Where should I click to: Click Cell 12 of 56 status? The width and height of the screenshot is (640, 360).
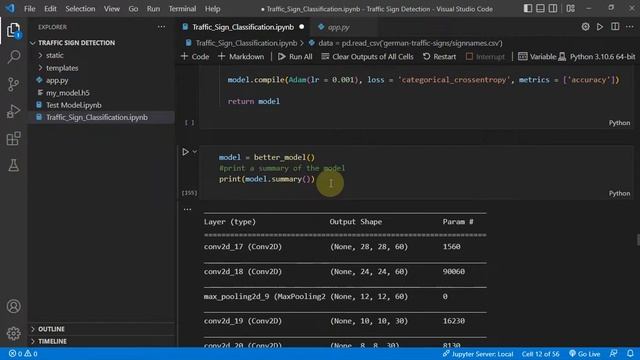pos(540,354)
